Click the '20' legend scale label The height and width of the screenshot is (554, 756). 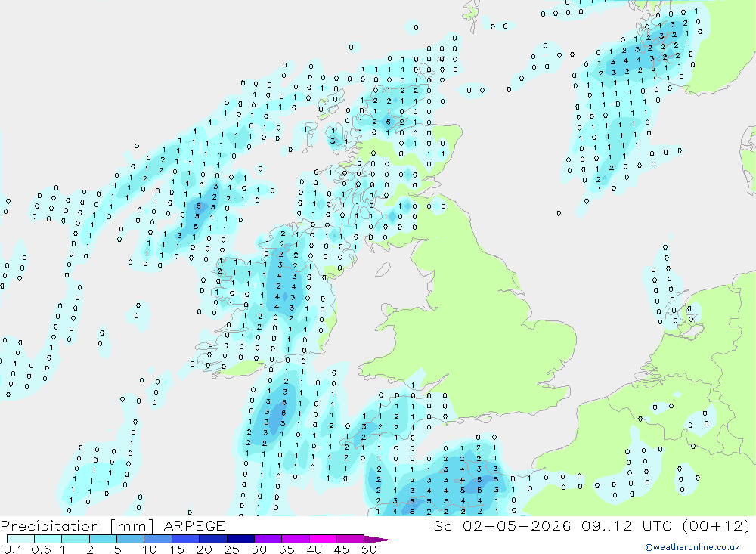click(204, 549)
